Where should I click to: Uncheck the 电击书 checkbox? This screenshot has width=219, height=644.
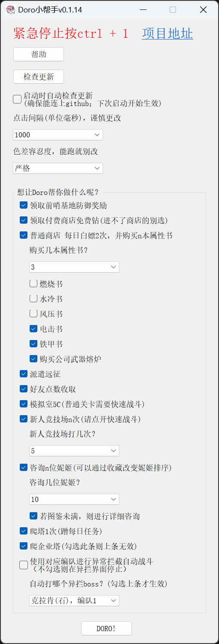[x=33, y=329]
